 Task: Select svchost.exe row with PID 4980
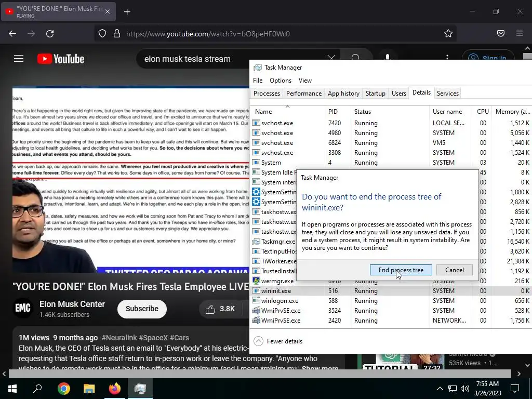(391, 132)
